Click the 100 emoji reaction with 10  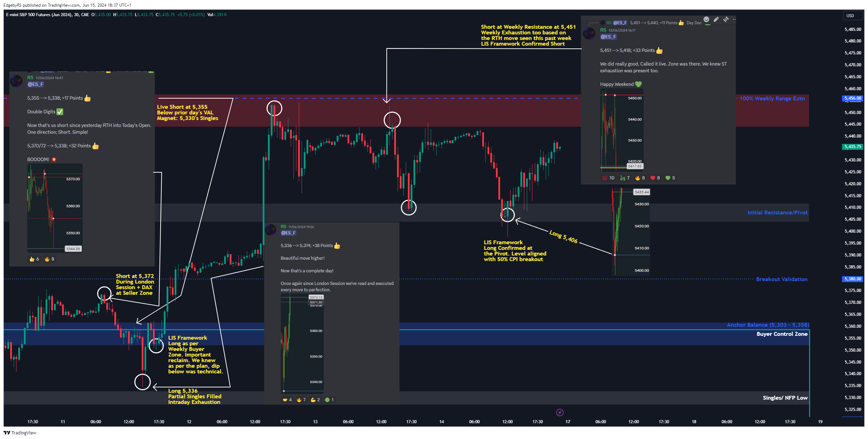tap(608, 178)
